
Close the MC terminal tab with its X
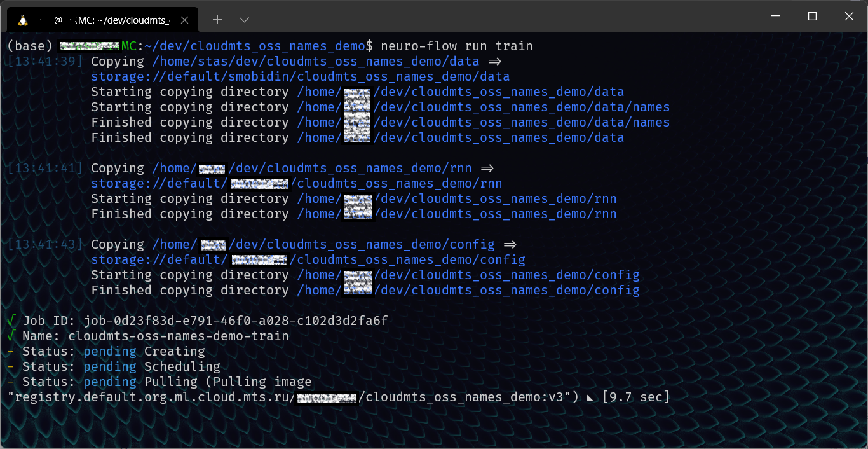click(x=184, y=19)
